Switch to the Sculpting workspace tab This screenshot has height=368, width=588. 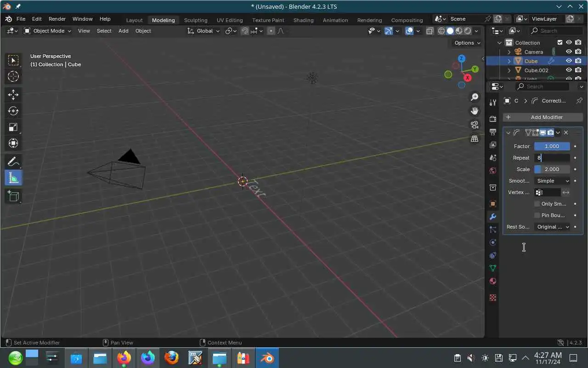click(196, 20)
